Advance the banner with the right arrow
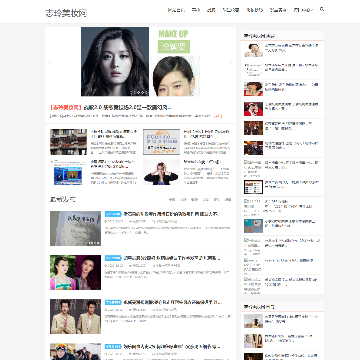The width and height of the screenshot is (360, 360). [x=231, y=62]
